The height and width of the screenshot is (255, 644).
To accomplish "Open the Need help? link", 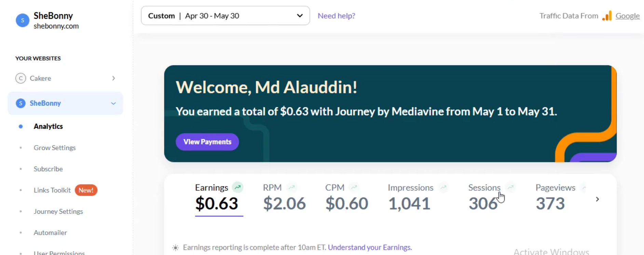I will [x=337, y=16].
